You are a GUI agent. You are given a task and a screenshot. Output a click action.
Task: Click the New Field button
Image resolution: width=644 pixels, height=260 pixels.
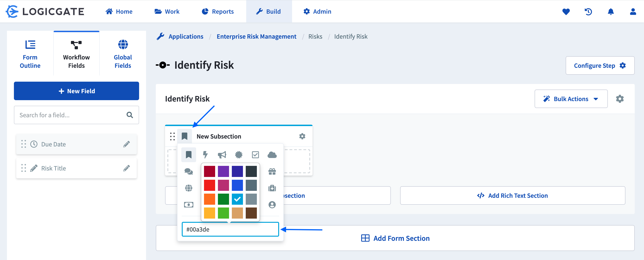tap(77, 91)
